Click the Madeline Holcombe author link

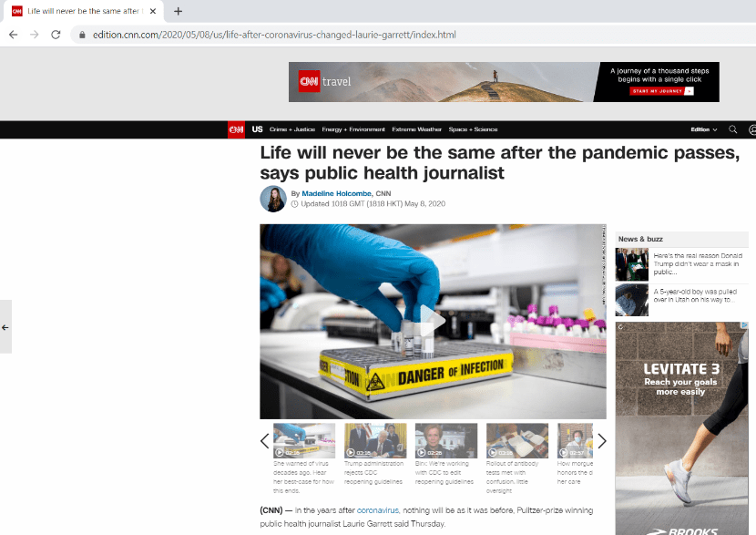[337, 193]
